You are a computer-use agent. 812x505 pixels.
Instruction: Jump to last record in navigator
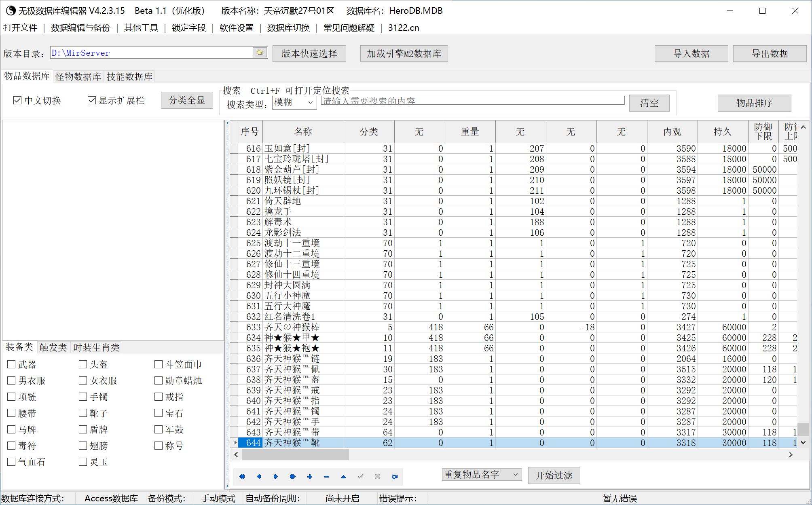click(293, 476)
